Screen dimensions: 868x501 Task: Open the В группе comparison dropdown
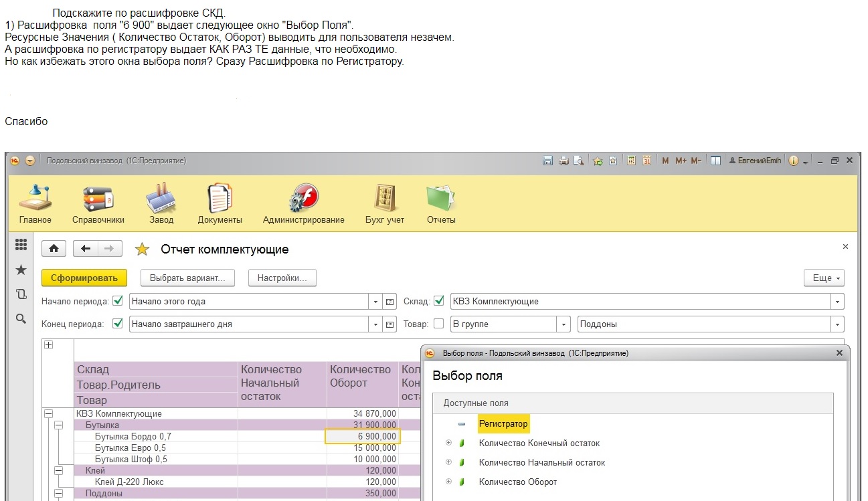point(564,324)
